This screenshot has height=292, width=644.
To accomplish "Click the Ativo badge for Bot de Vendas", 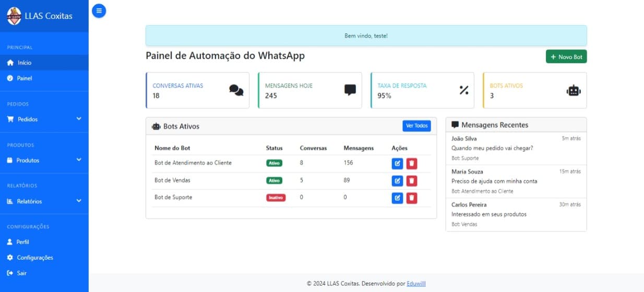I will (x=274, y=180).
